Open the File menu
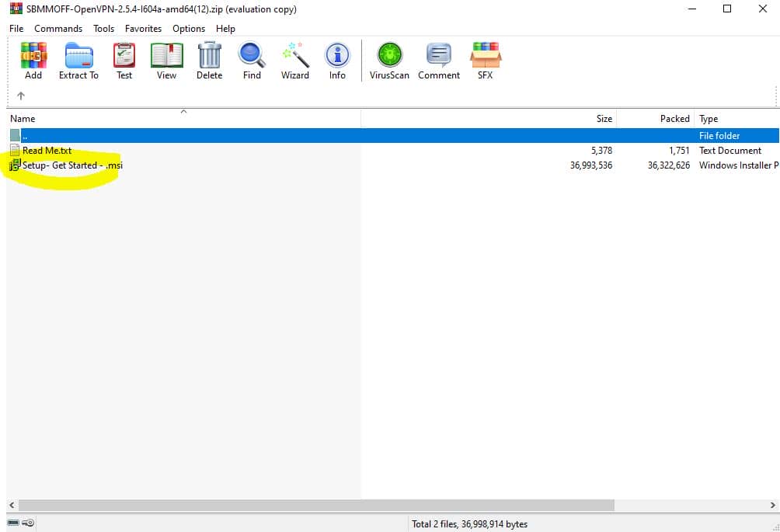 16,29
